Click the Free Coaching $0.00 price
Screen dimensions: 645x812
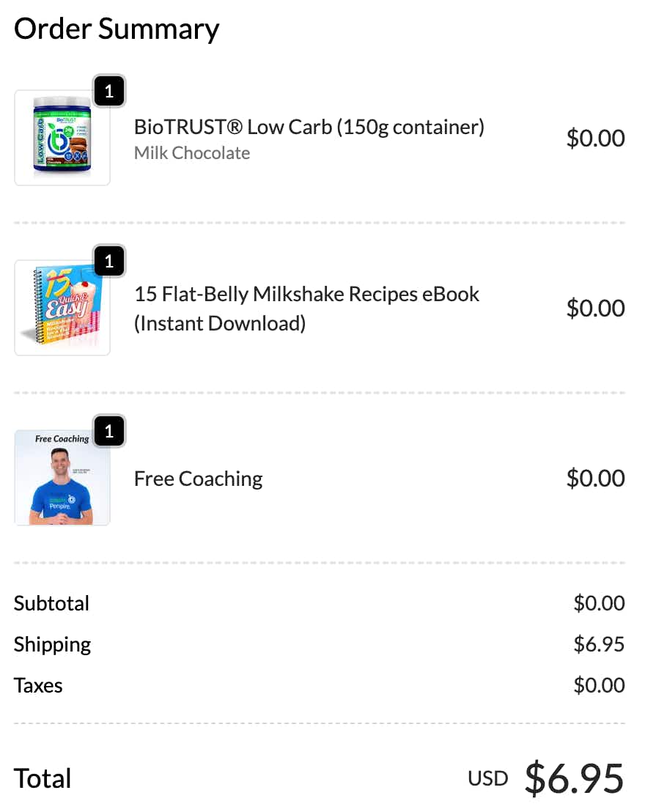click(595, 479)
